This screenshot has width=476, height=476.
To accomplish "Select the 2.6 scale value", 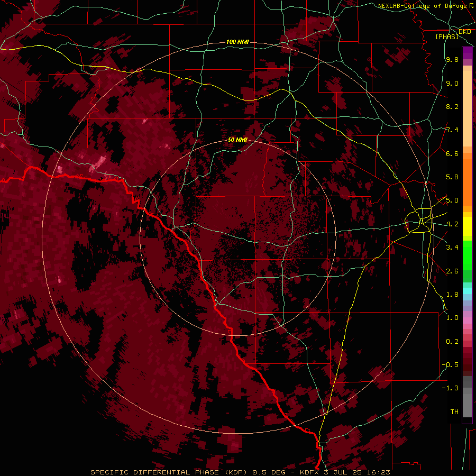I will (x=452, y=271).
